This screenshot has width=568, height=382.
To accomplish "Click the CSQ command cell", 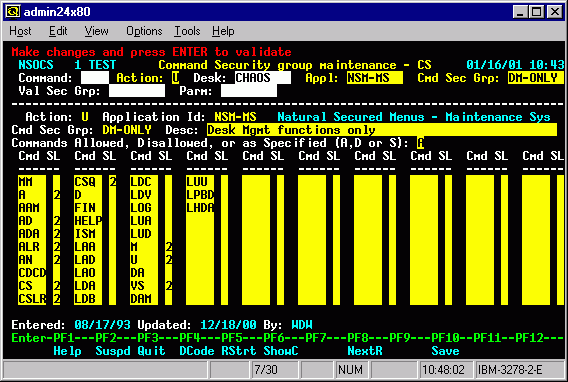I will [x=88, y=182].
